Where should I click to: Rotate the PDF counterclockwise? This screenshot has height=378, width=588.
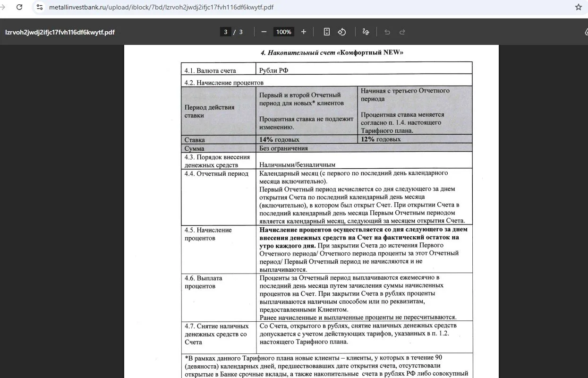pos(342,32)
